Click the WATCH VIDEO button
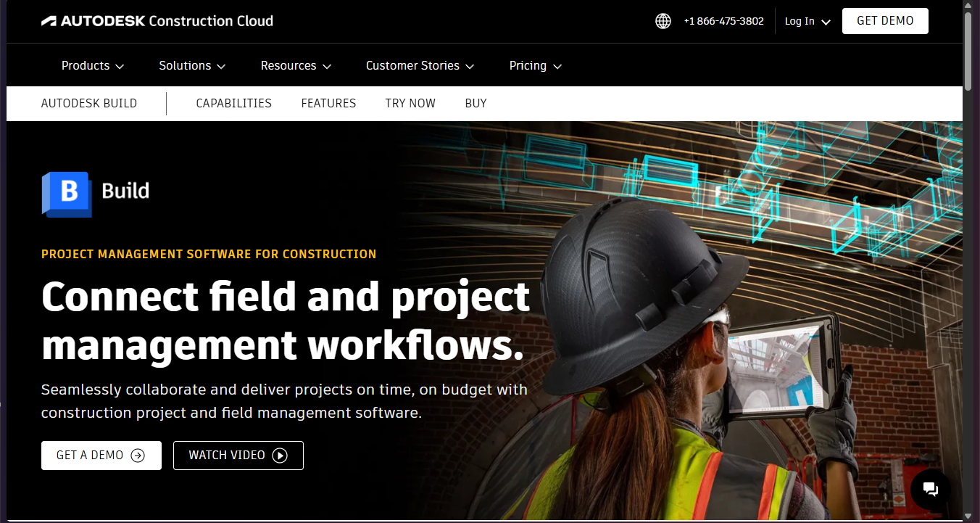 (x=238, y=456)
